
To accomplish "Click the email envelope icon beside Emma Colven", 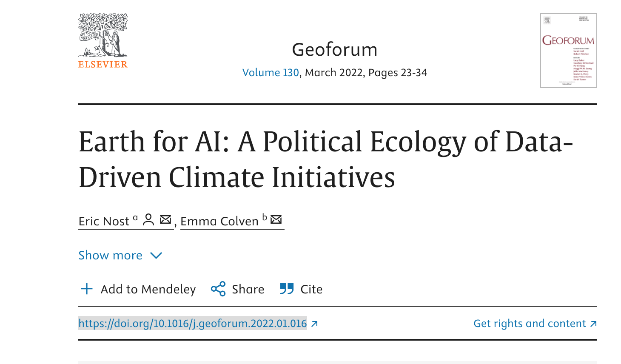I will [x=276, y=219].
